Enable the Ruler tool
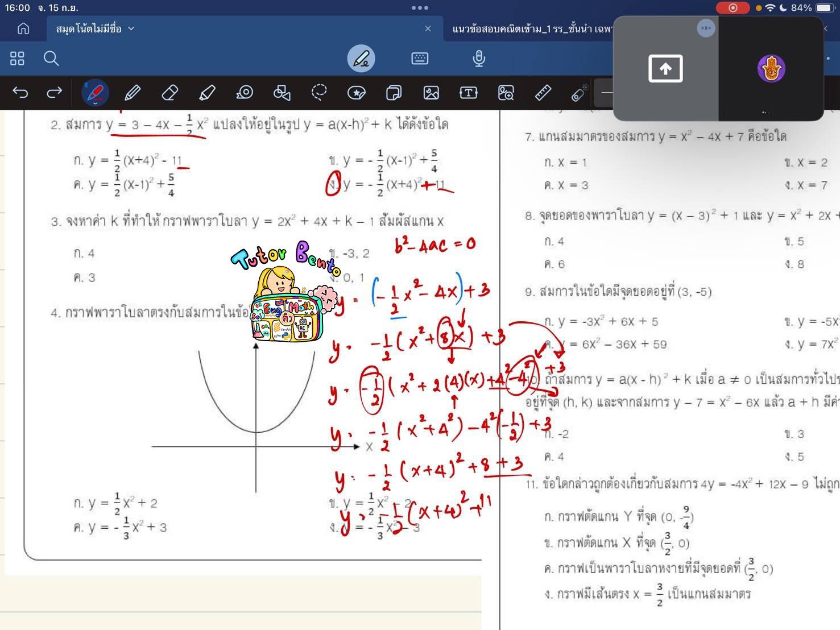The image size is (840, 630). pos(543,92)
